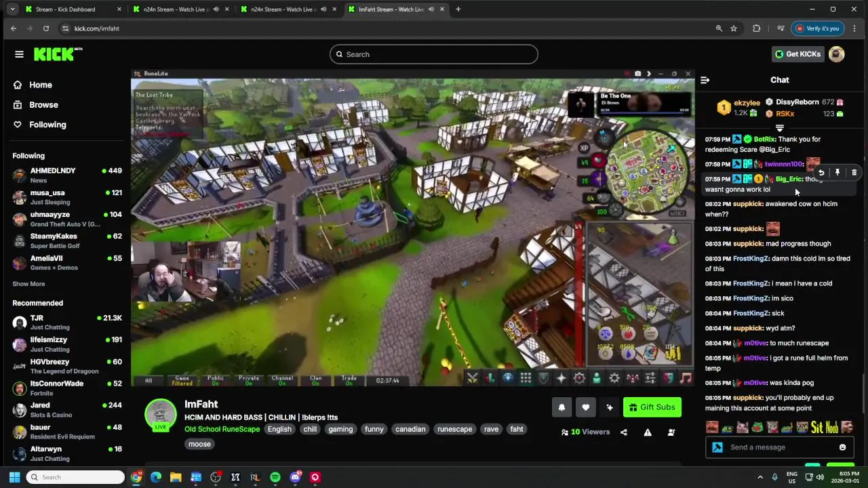Mute the ImFaht Stream browser tab
Screen dimensions: 868x488
(431, 9)
